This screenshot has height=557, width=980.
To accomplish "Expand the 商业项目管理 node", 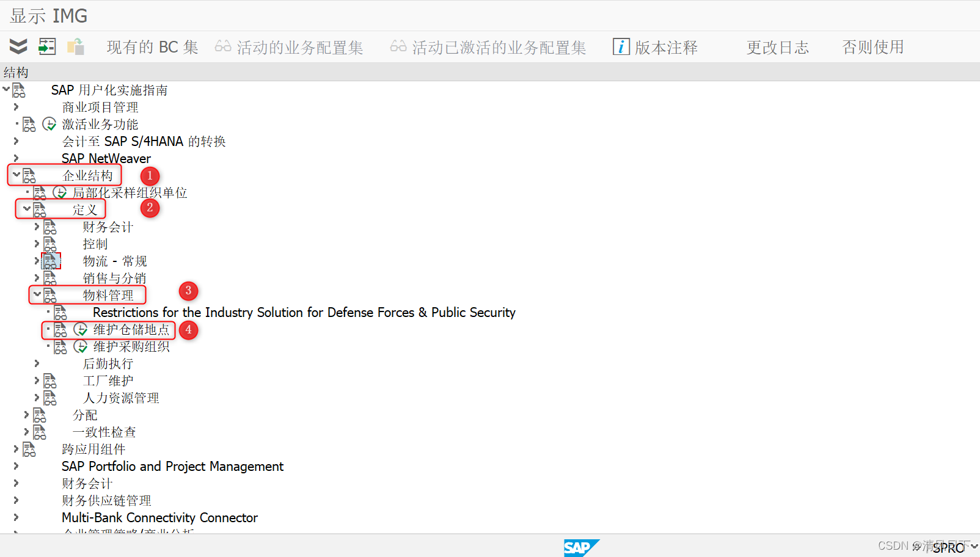I will (16, 107).
